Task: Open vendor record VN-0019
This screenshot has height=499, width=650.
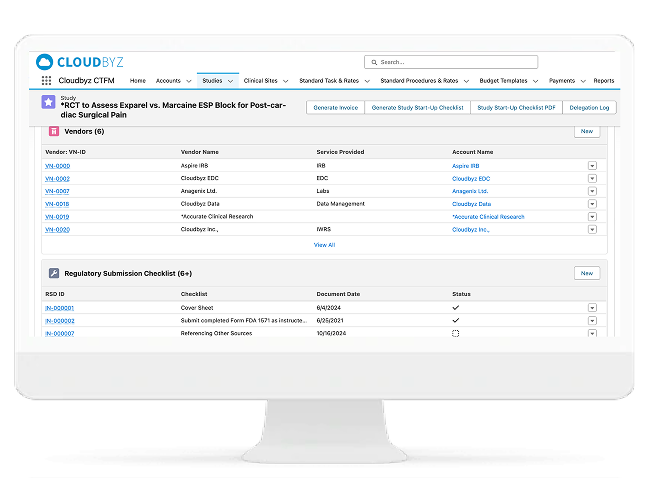Action: [x=57, y=217]
